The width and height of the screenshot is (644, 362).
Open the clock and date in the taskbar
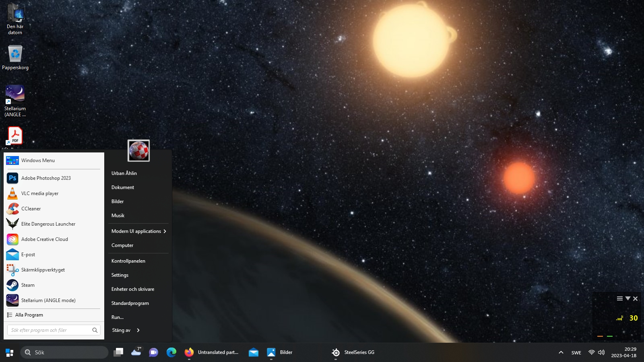pyautogui.click(x=624, y=352)
